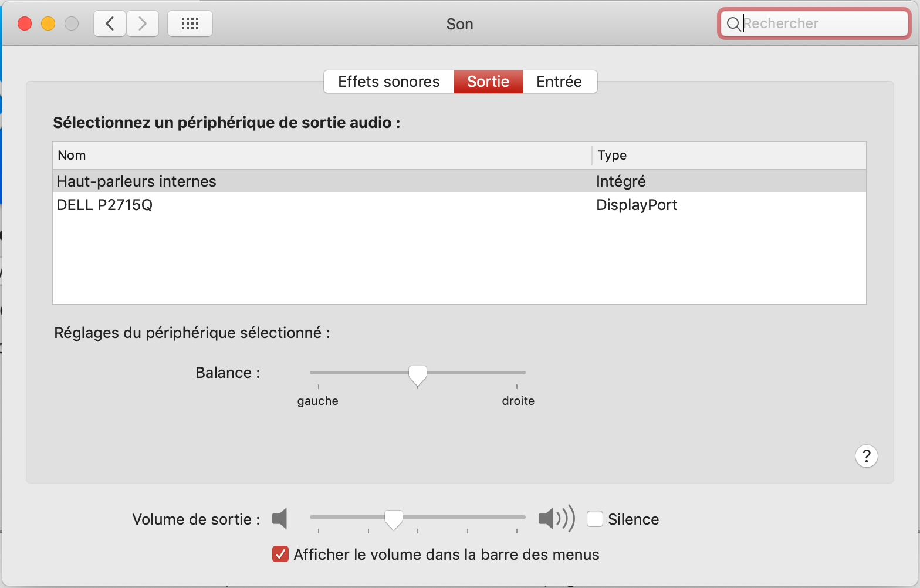Open the Entrée tab
Image resolution: width=920 pixels, height=588 pixels.
pos(559,82)
